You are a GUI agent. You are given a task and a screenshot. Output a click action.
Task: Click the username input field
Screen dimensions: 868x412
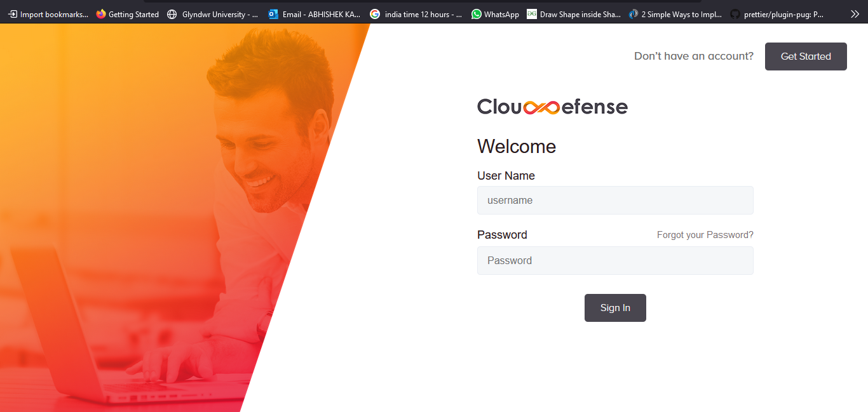point(614,200)
